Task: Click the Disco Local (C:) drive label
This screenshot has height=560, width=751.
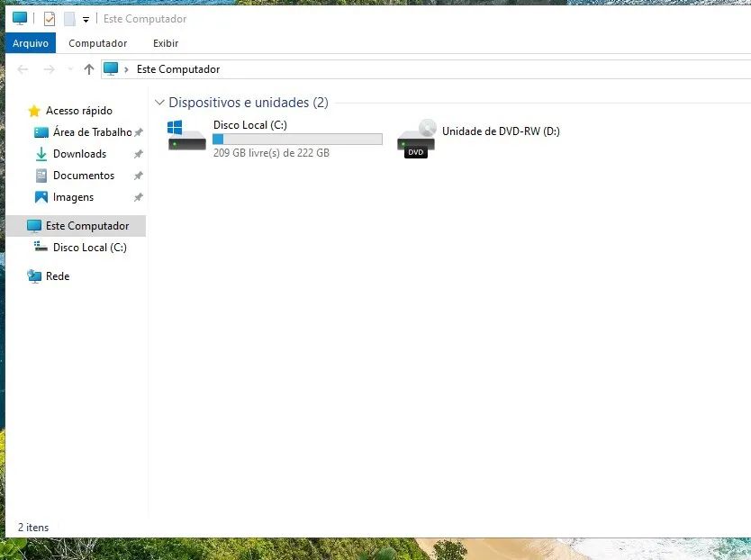Action: [250, 125]
